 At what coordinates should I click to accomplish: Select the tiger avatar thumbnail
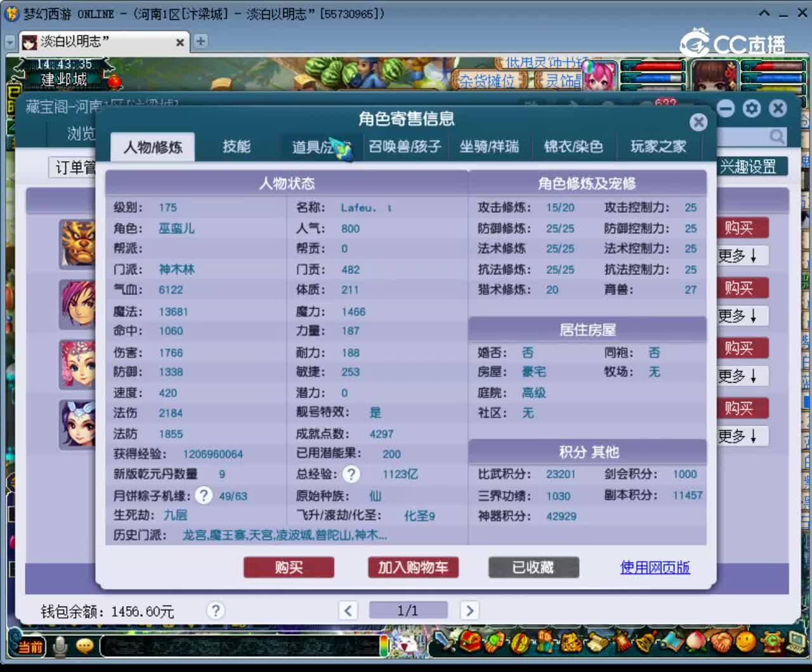(x=77, y=243)
